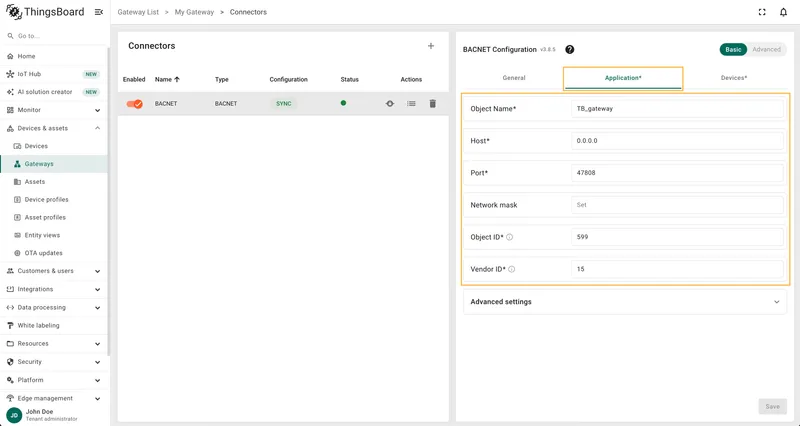Collapse the sidebar menu icon

[x=99, y=12]
